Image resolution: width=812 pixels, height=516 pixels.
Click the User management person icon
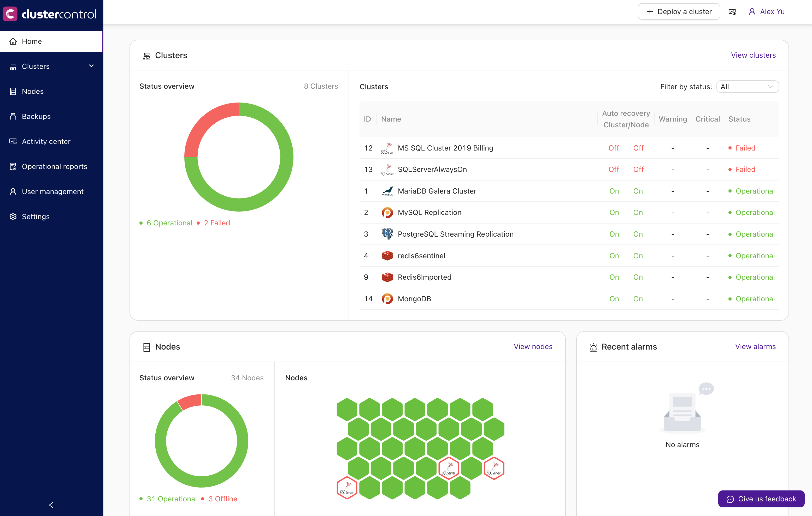[13, 191]
